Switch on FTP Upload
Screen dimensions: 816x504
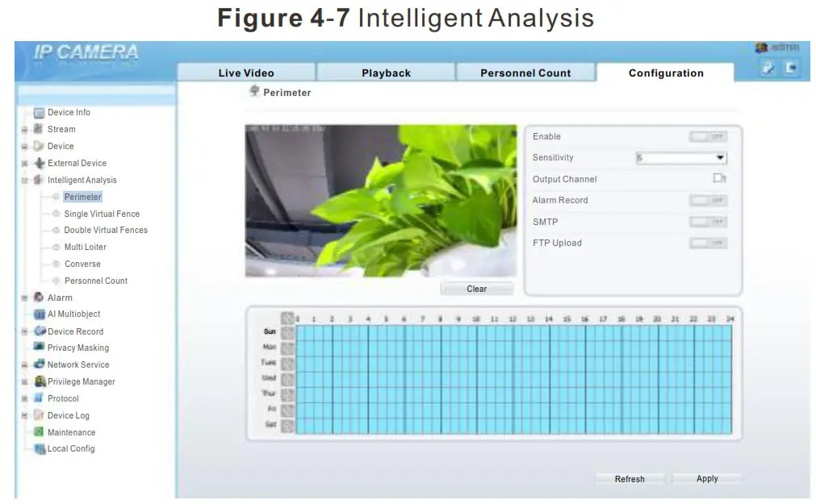coord(709,243)
